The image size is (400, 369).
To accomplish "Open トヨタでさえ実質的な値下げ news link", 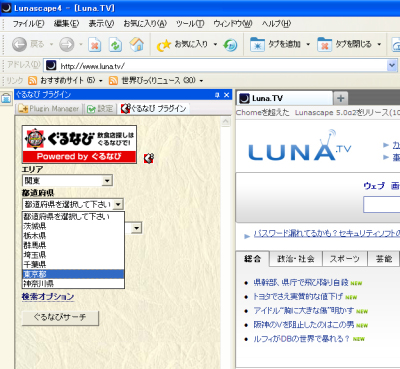I will [298, 297].
